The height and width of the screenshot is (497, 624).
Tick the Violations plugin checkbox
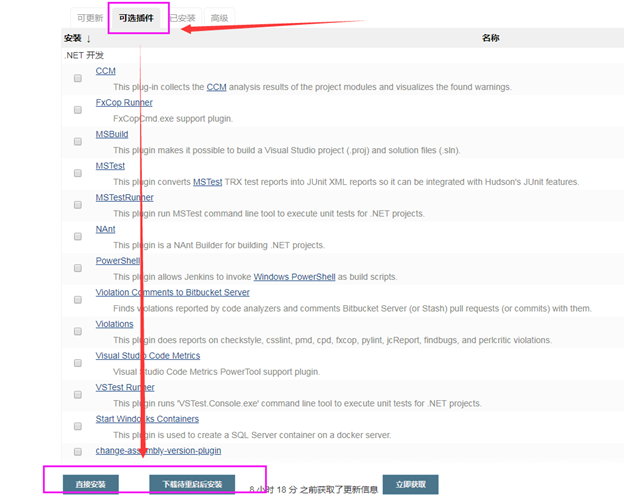pyautogui.click(x=78, y=331)
